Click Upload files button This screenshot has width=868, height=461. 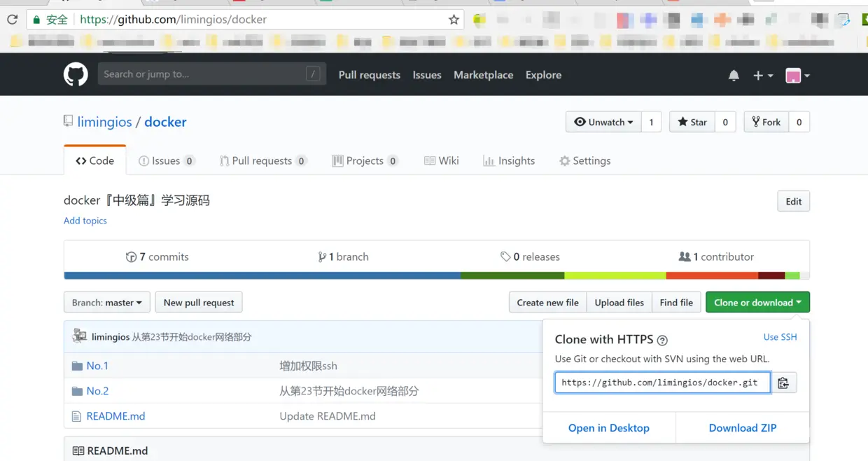619,303
